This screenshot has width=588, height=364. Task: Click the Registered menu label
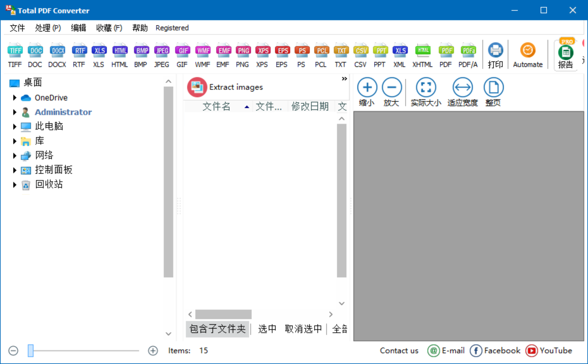click(x=172, y=28)
